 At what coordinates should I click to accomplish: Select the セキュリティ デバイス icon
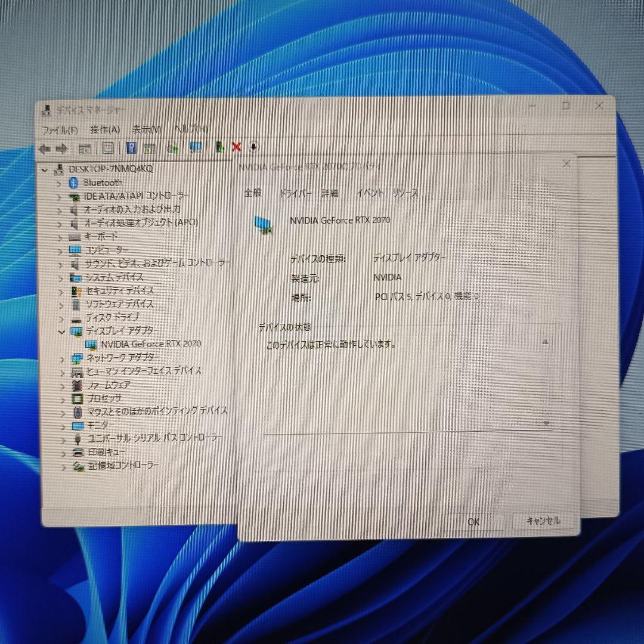76,291
